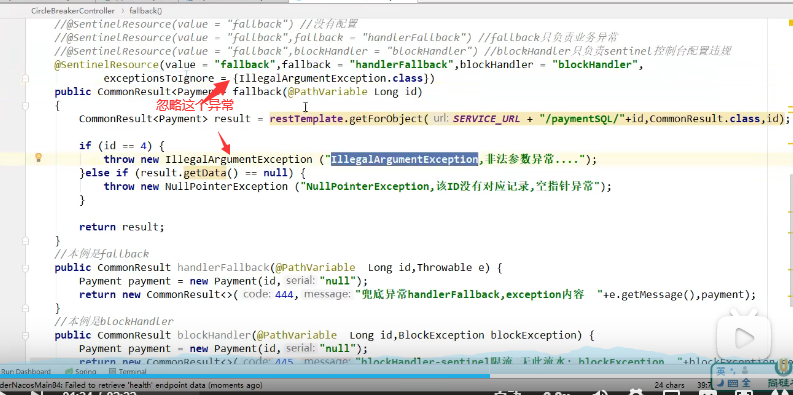Click the highlighted IllegalArgumentException selected string
Image resolution: width=793 pixels, height=395 pixels.
(x=404, y=159)
